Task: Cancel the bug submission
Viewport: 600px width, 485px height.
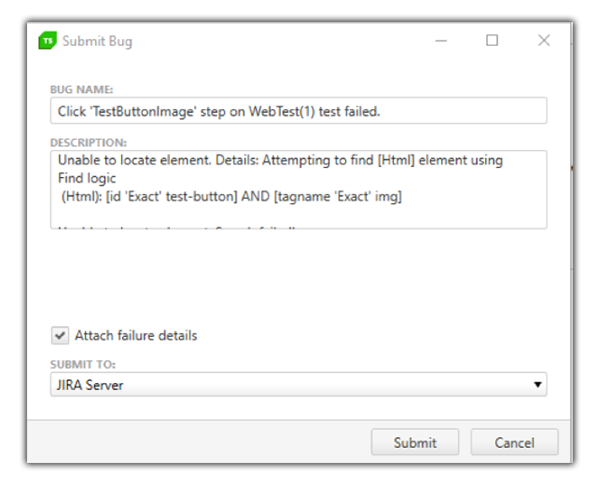Action: pyautogui.click(x=514, y=442)
